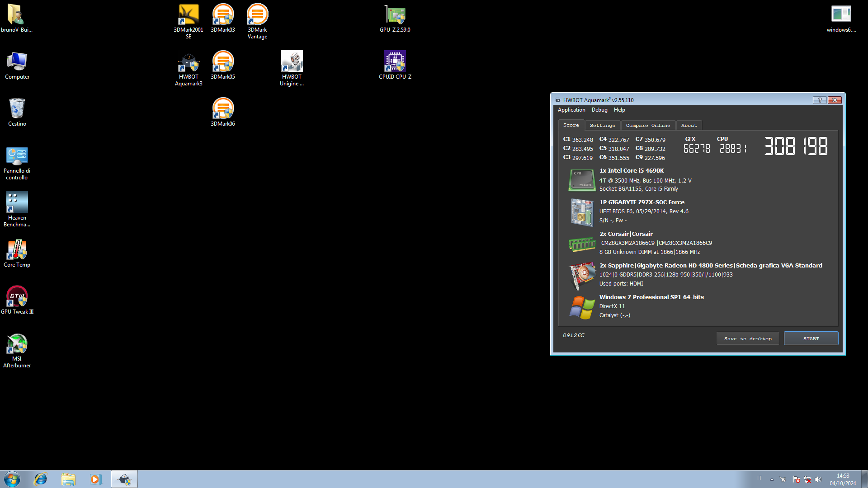Click Windows 7 Professional SP1 64-bits text
The image size is (868, 488).
651,297
